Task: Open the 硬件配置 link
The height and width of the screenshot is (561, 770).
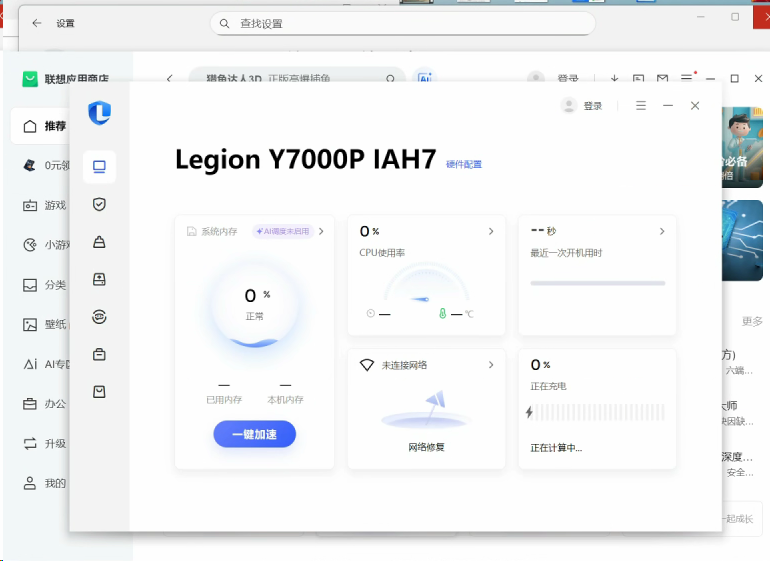Action: tap(464, 164)
